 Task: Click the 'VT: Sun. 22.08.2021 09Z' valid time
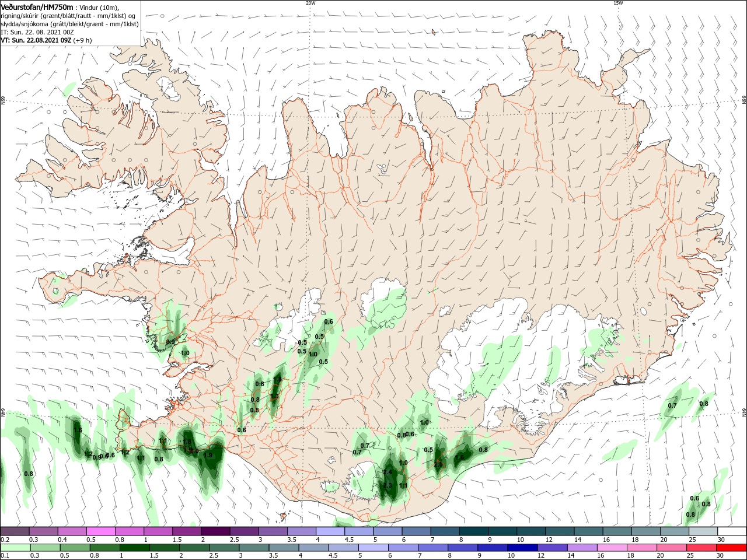36,40
